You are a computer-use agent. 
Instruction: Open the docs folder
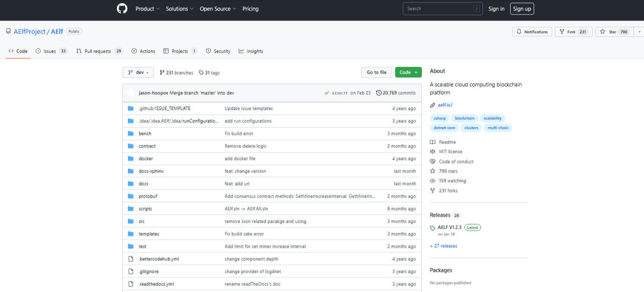click(x=143, y=184)
